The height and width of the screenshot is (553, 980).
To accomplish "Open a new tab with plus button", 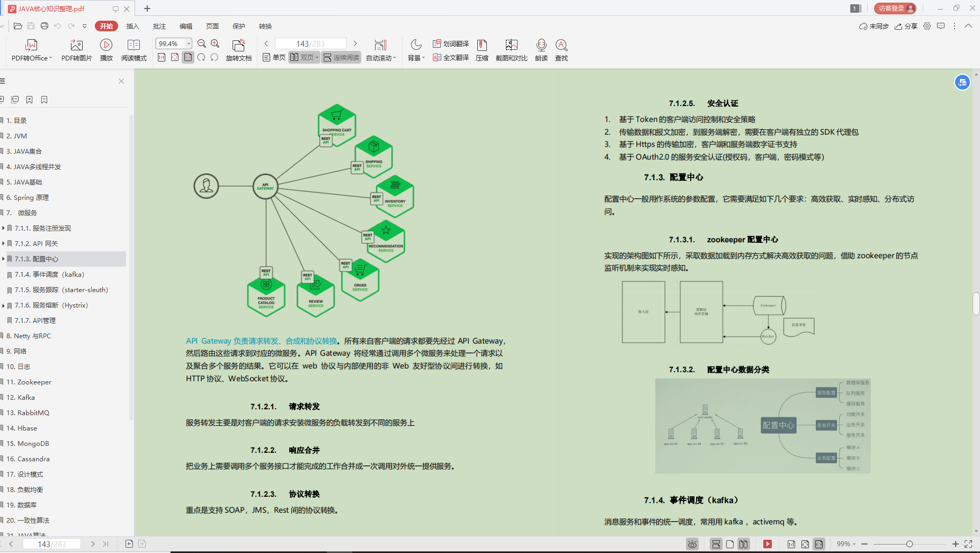I will click(147, 8).
